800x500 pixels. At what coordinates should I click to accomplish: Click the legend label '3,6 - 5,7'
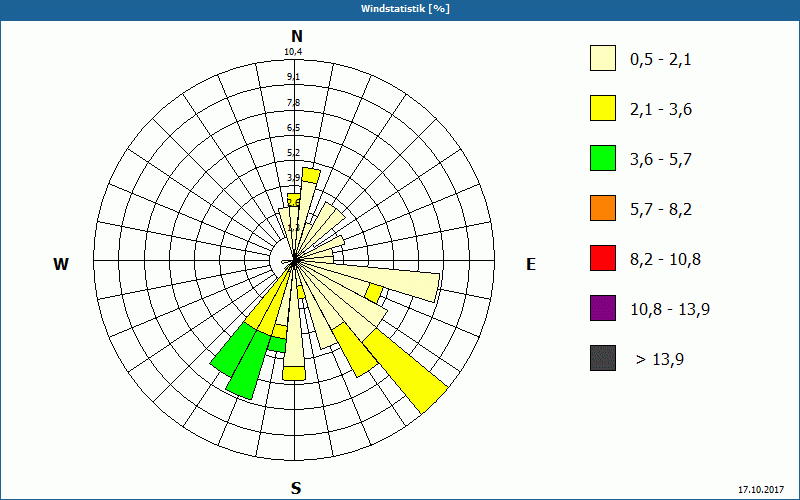click(x=661, y=160)
